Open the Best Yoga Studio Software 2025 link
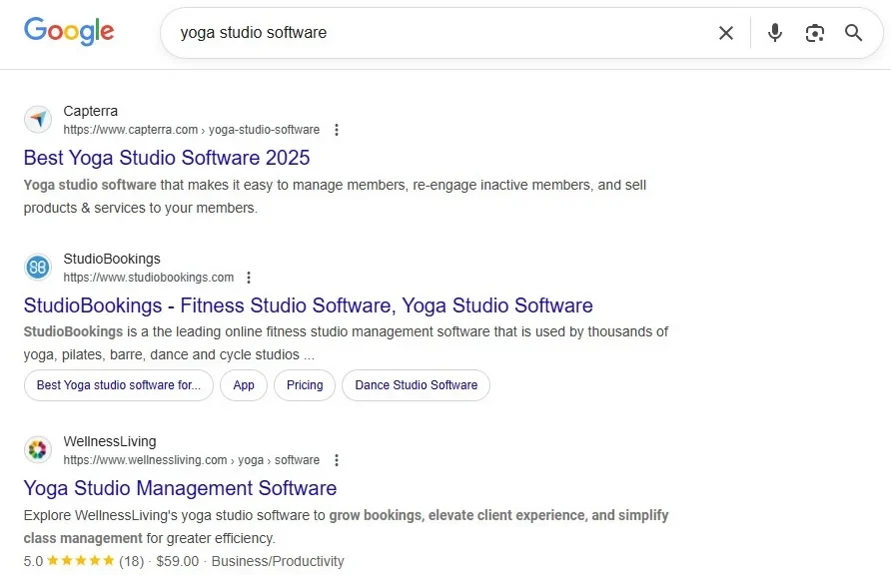 click(x=166, y=158)
